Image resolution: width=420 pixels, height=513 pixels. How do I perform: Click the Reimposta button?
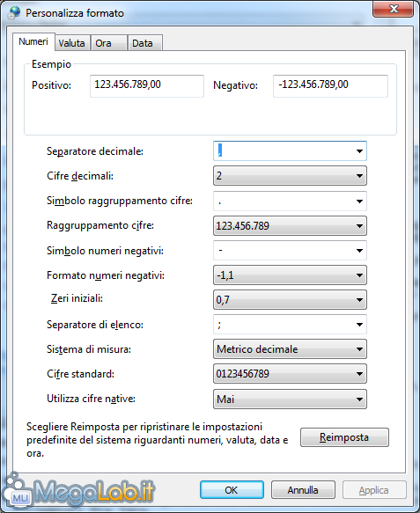[344, 437]
